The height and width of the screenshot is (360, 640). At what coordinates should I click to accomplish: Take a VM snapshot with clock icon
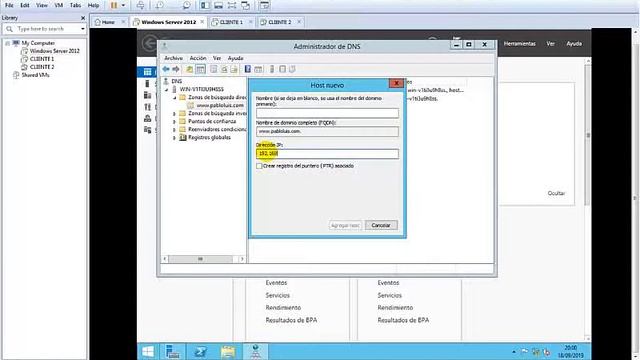160,5
